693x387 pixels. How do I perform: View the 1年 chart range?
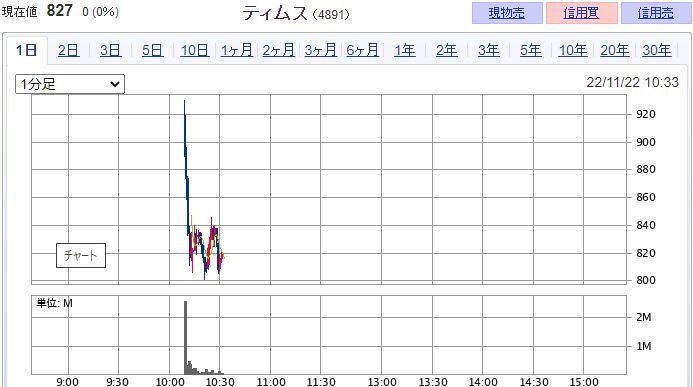click(x=404, y=50)
